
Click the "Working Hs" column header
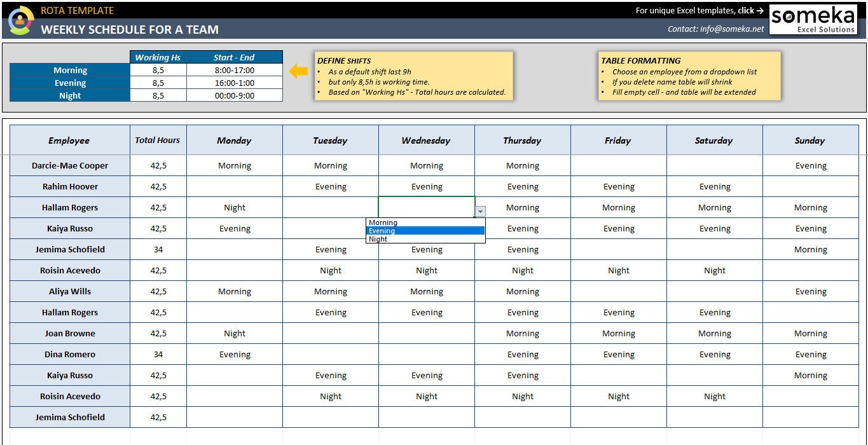(157, 57)
